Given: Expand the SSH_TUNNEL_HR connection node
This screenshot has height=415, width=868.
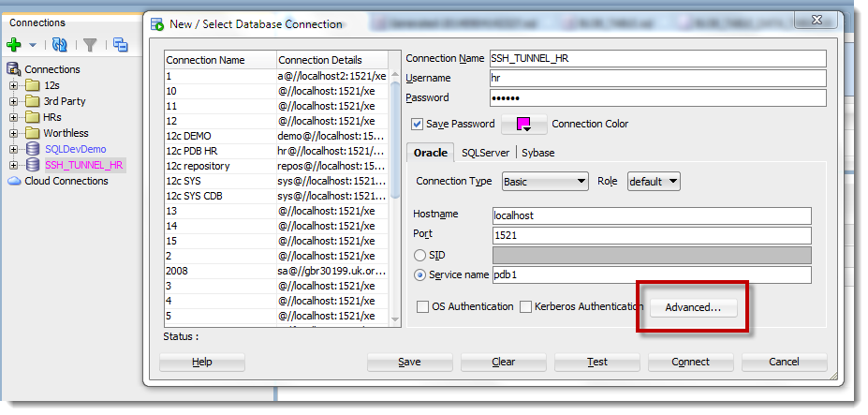Looking at the screenshot, I should (x=14, y=165).
